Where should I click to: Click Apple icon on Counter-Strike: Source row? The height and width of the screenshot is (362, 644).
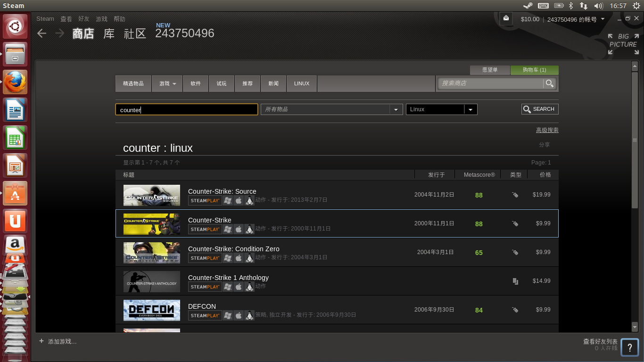point(239,200)
